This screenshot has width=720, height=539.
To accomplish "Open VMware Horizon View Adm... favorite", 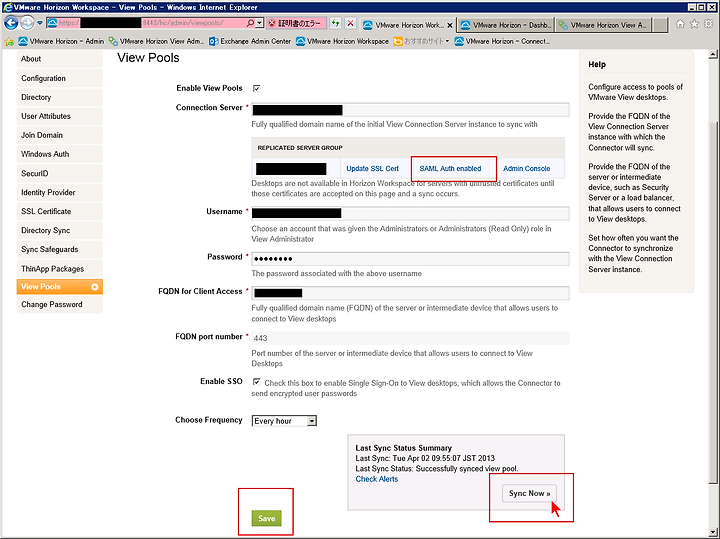I will (x=156, y=41).
